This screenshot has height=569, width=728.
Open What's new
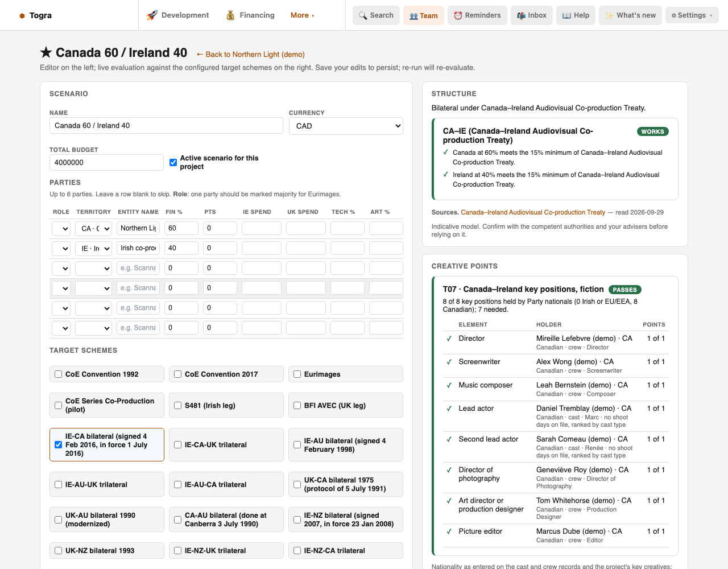pyautogui.click(x=630, y=15)
